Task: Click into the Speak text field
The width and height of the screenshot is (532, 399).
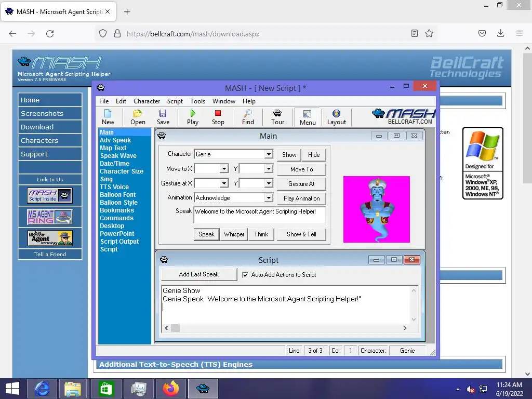Action: point(260,215)
